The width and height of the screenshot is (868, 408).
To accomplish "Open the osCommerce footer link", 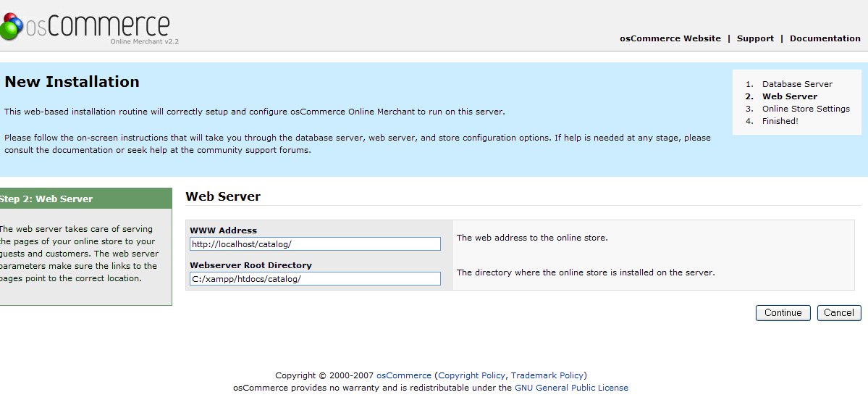I will pos(403,375).
